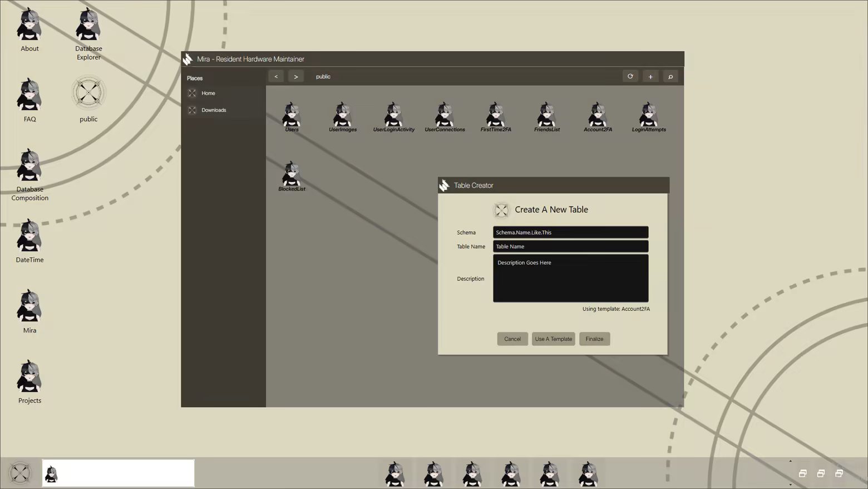Image resolution: width=868 pixels, height=489 pixels.
Task: Click the plus add button in toolbar
Action: pyautogui.click(x=650, y=76)
